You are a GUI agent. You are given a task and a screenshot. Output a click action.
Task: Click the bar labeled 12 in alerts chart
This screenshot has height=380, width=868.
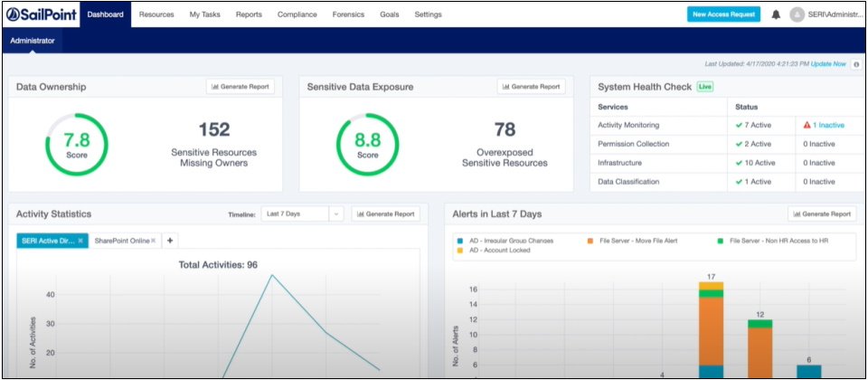pyautogui.click(x=759, y=348)
